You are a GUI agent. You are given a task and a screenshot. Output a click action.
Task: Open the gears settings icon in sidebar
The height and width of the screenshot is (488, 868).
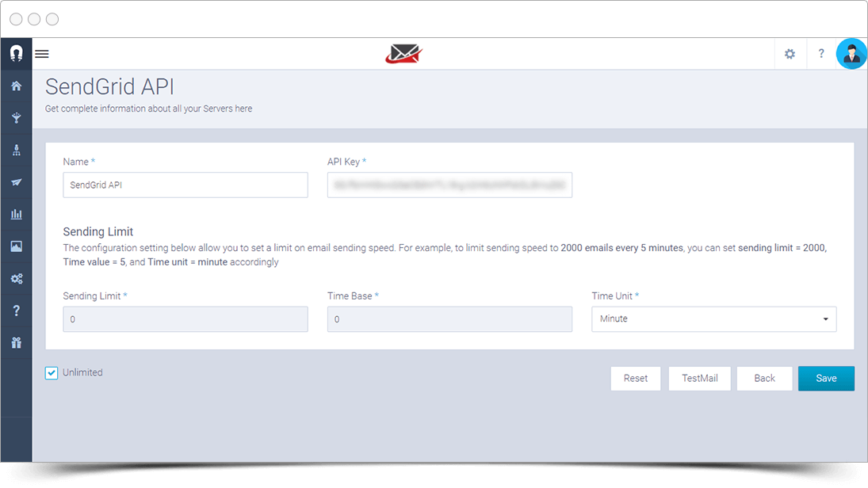point(16,278)
